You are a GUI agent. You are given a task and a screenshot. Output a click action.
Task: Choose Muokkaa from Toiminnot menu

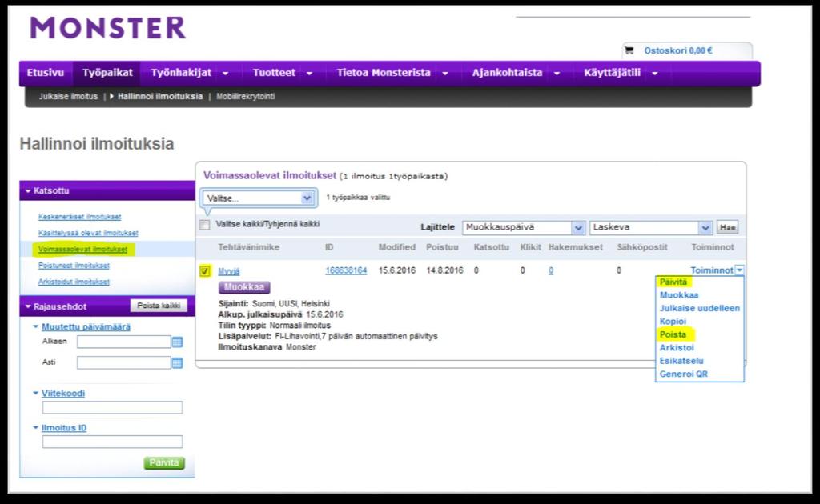[679, 295]
